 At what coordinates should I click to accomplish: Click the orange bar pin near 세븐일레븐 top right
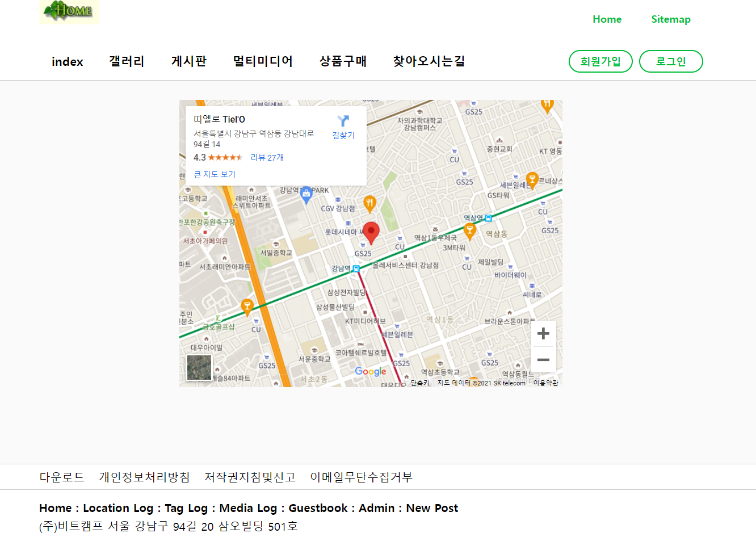[x=532, y=180]
